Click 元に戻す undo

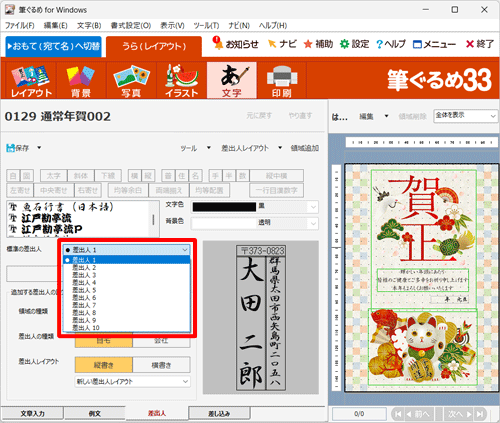(259, 116)
